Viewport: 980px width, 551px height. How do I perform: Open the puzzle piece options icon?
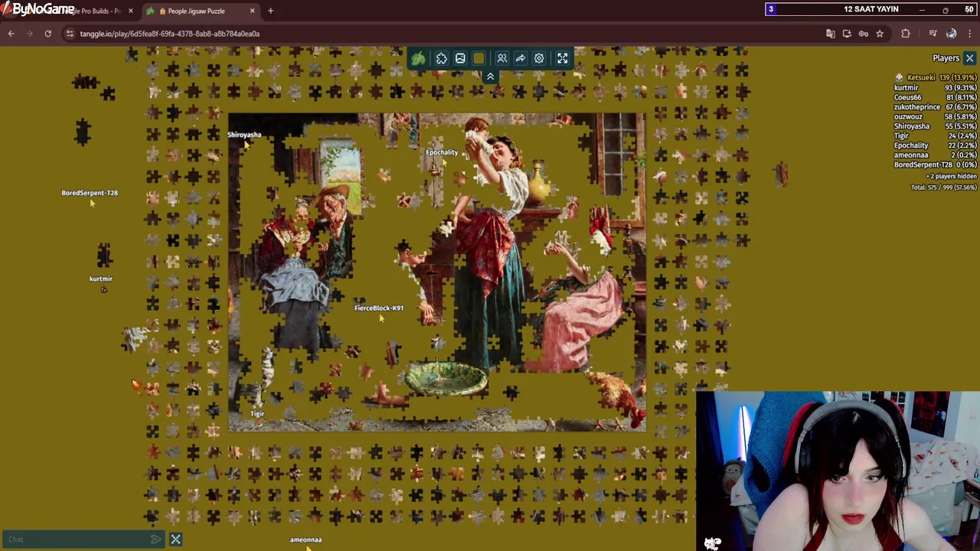point(442,58)
